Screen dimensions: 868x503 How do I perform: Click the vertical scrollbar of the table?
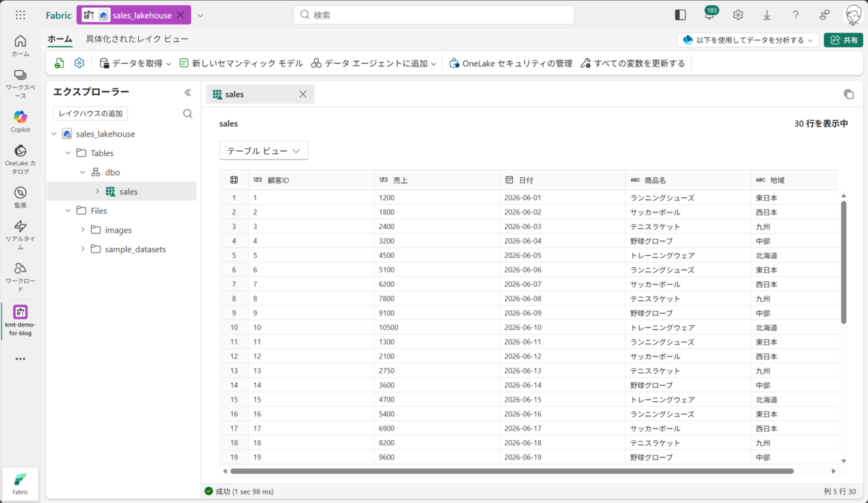843,262
